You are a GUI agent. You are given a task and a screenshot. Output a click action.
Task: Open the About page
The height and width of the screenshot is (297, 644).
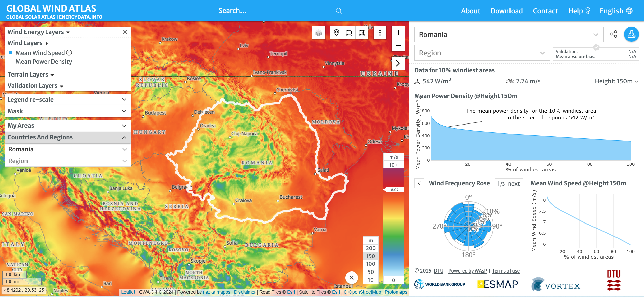pos(470,11)
